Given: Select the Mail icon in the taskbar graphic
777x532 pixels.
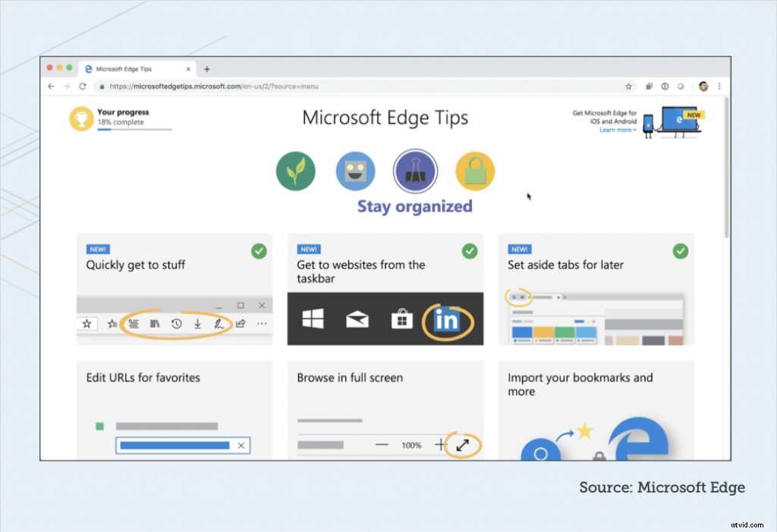Looking at the screenshot, I should (x=357, y=320).
